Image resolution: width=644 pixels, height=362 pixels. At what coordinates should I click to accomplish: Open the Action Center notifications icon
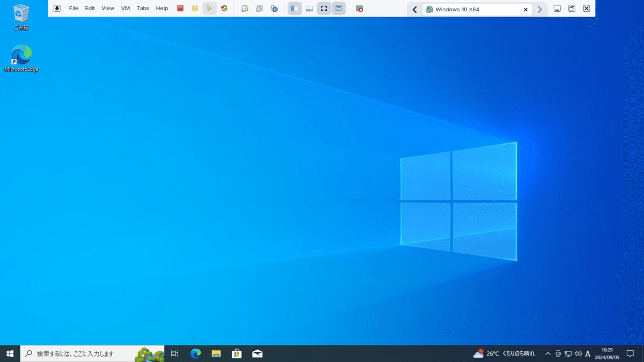pyautogui.click(x=631, y=353)
